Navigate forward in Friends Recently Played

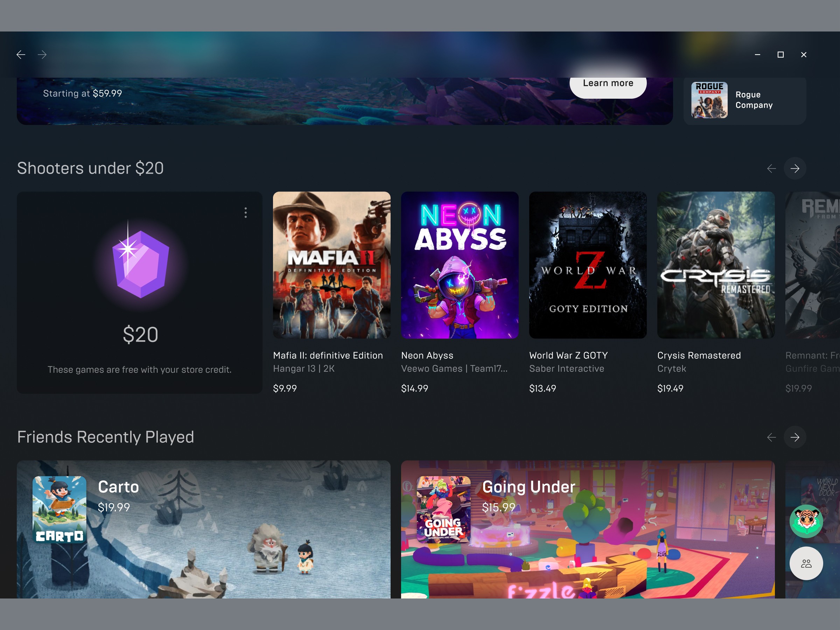tap(795, 437)
